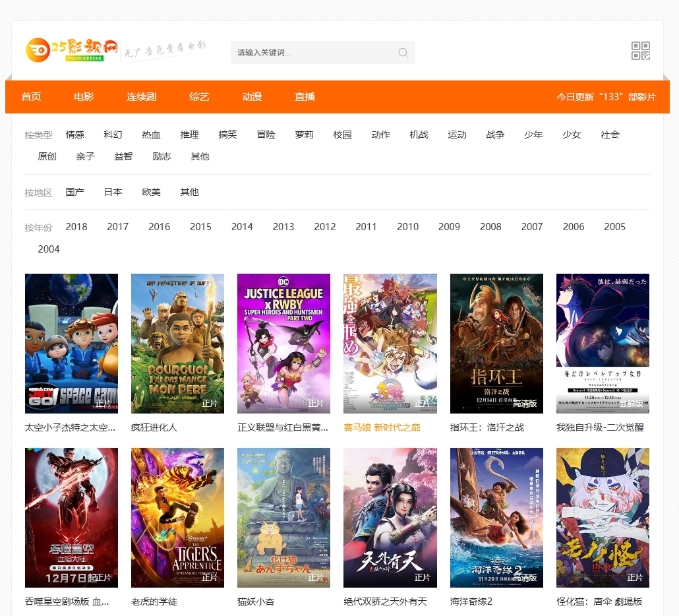Image resolution: width=679 pixels, height=616 pixels.
Task: Open the 电影 navigation tab
Action: pyautogui.click(x=84, y=96)
